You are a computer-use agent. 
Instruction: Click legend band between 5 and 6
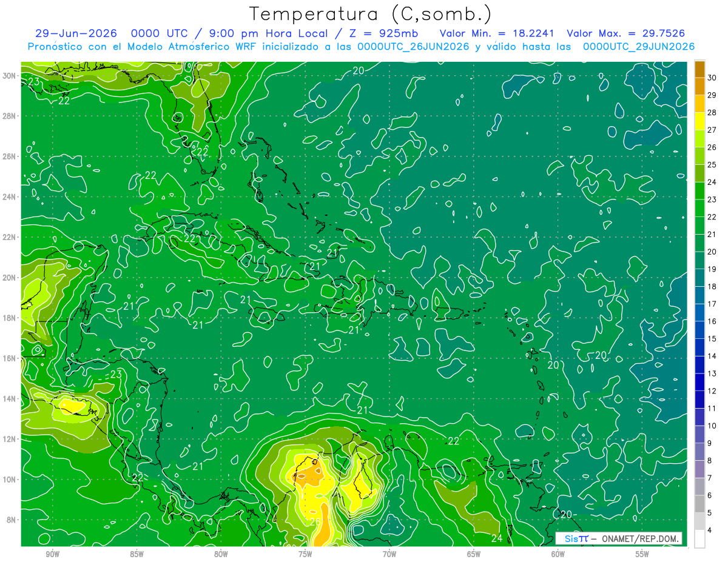click(700, 504)
